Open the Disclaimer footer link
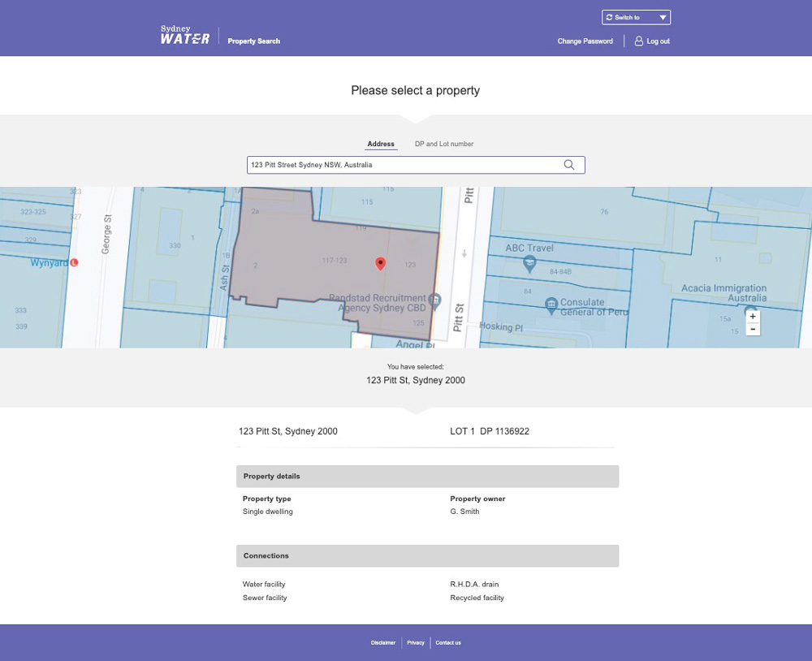Viewport: 812px width, 661px height. [x=383, y=642]
